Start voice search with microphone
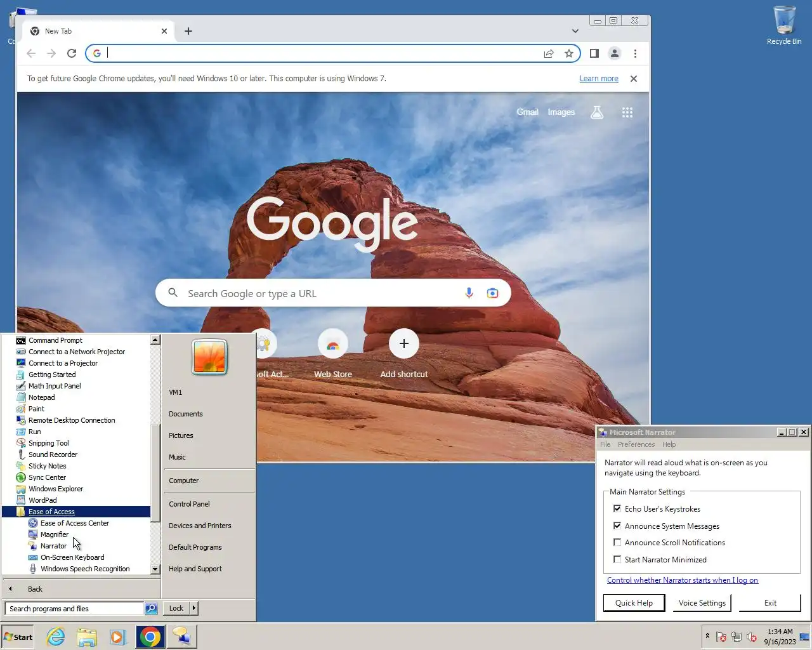812x650 pixels. tap(469, 293)
